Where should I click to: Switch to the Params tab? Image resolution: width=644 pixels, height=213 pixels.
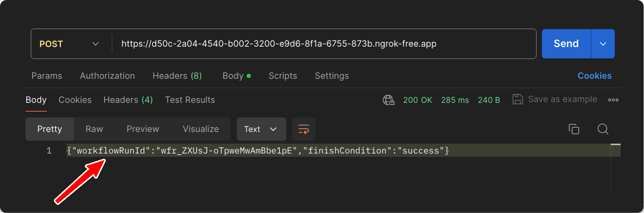47,76
